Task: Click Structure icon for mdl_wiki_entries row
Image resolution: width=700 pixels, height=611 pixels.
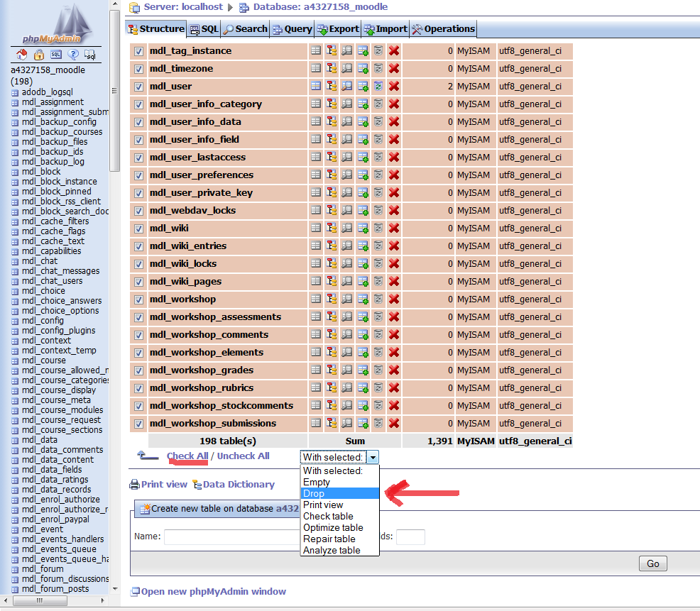Action: (x=332, y=246)
